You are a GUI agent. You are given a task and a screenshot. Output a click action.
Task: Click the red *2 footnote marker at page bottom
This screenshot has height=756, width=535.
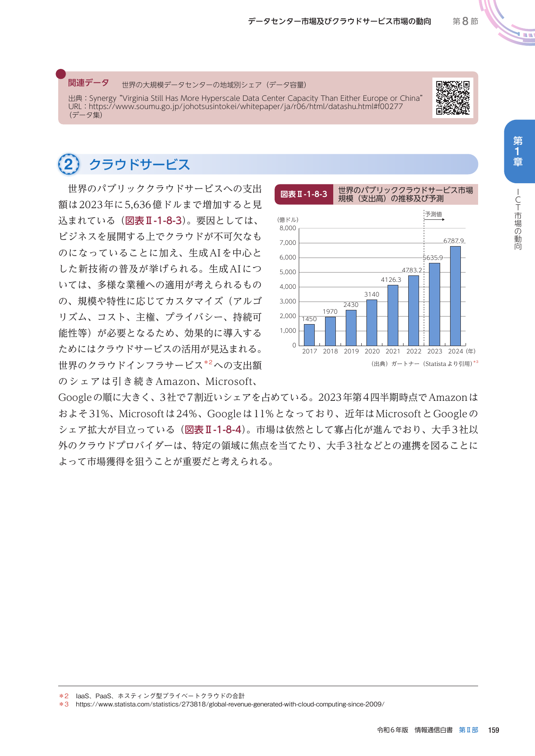coord(64,696)
